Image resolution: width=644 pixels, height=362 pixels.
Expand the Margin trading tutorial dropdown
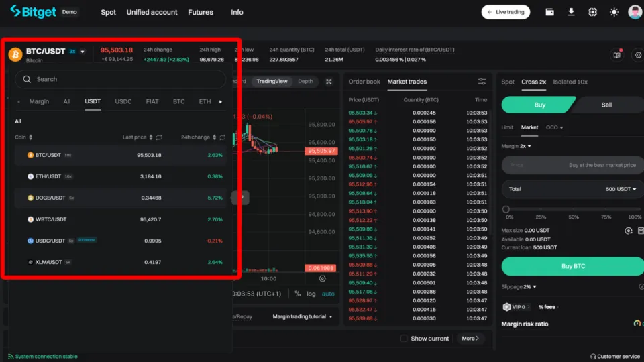point(303,316)
